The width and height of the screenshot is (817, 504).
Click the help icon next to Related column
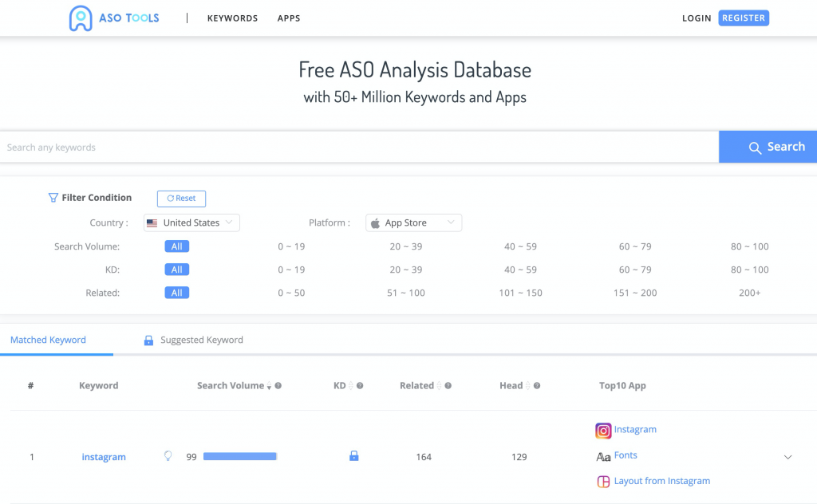pos(448,386)
